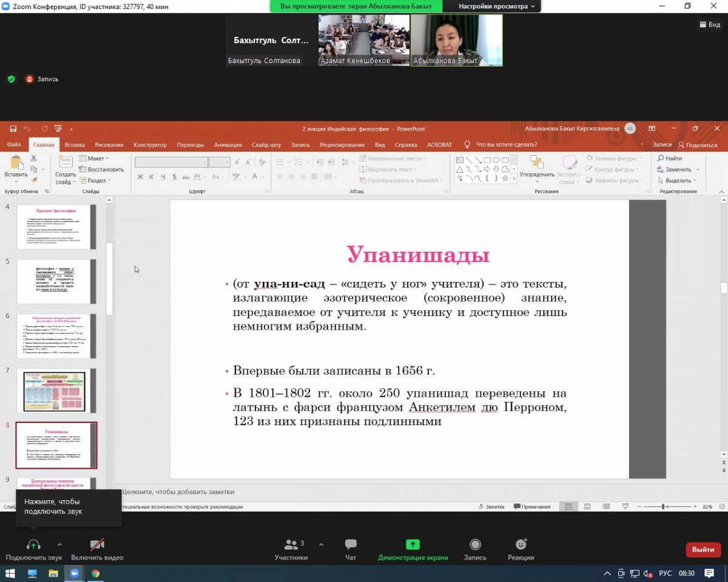Open the Макет layout dropdown

point(96,158)
